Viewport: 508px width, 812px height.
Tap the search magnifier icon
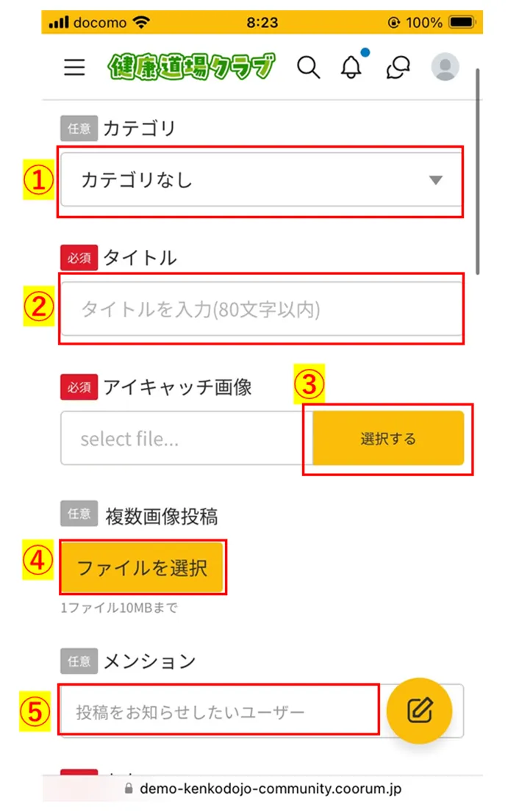point(308,68)
